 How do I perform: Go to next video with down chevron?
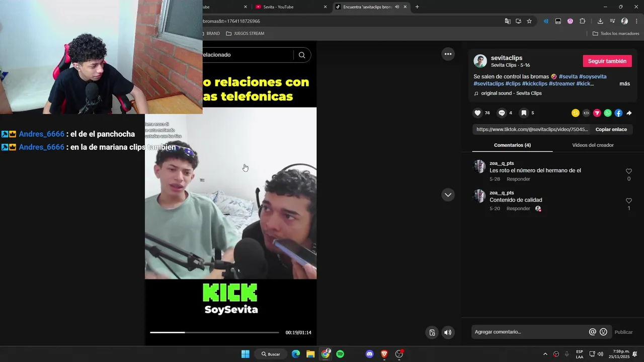coord(448,195)
